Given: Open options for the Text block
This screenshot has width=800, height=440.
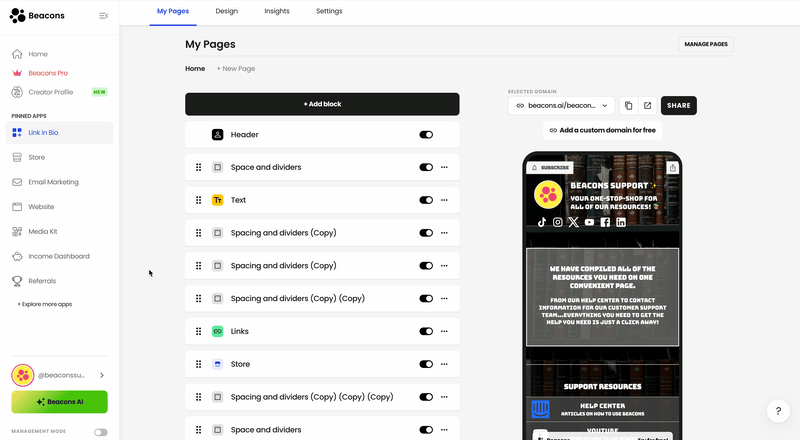Looking at the screenshot, I should point(444,200).
